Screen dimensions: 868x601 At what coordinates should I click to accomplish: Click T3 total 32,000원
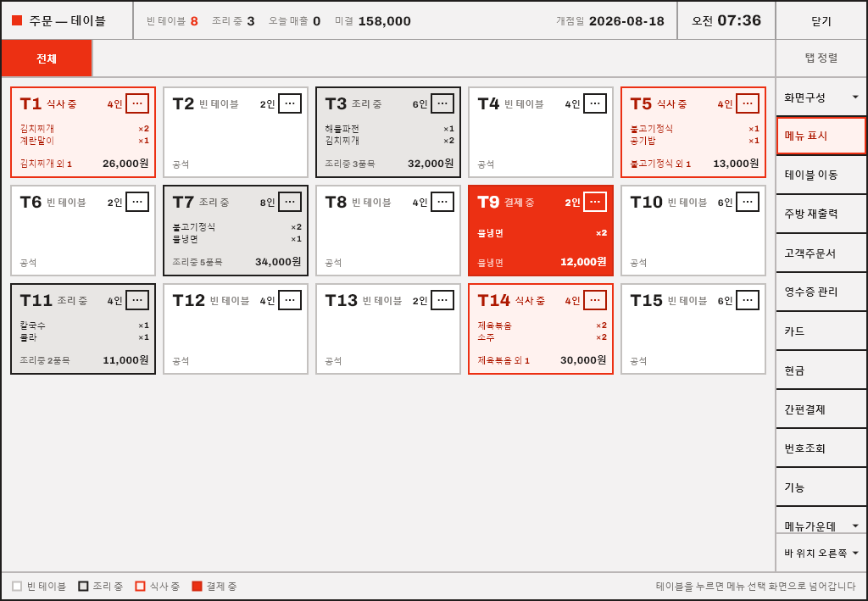click(x=431, y=164)
